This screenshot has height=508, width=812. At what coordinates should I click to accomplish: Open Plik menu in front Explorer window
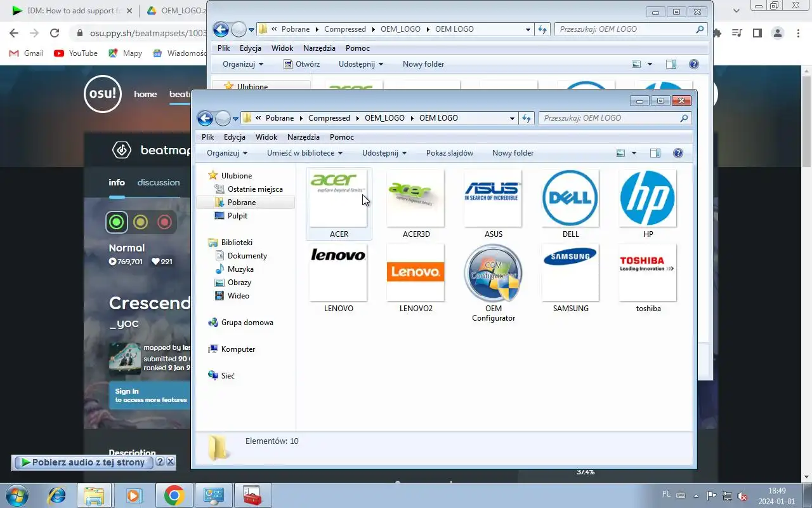207,137
